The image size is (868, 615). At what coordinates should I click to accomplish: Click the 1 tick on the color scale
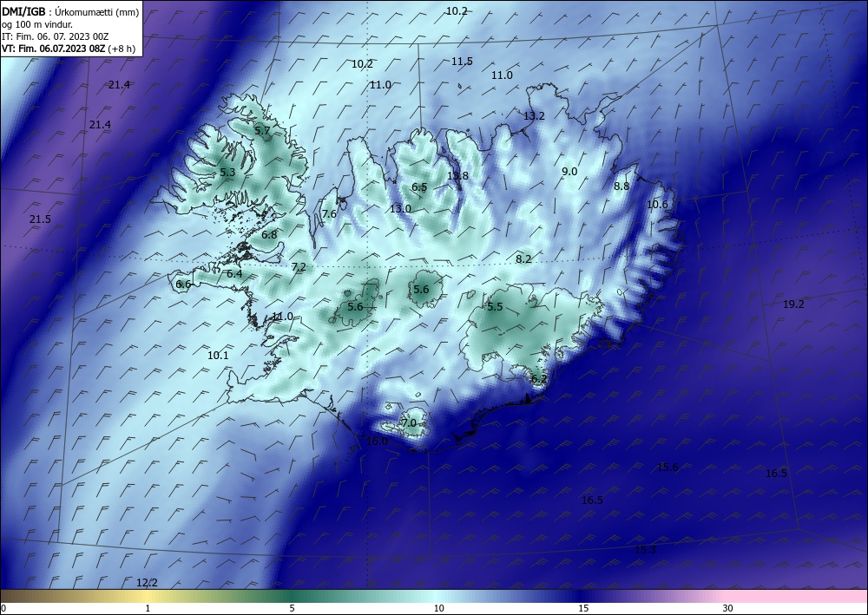pyautogui.click(x=148, y=609)
